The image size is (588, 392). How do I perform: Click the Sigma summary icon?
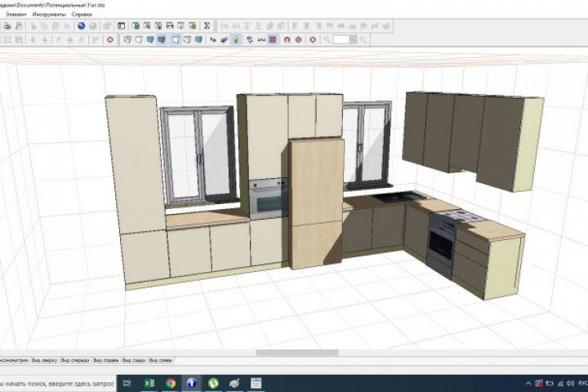207,26
